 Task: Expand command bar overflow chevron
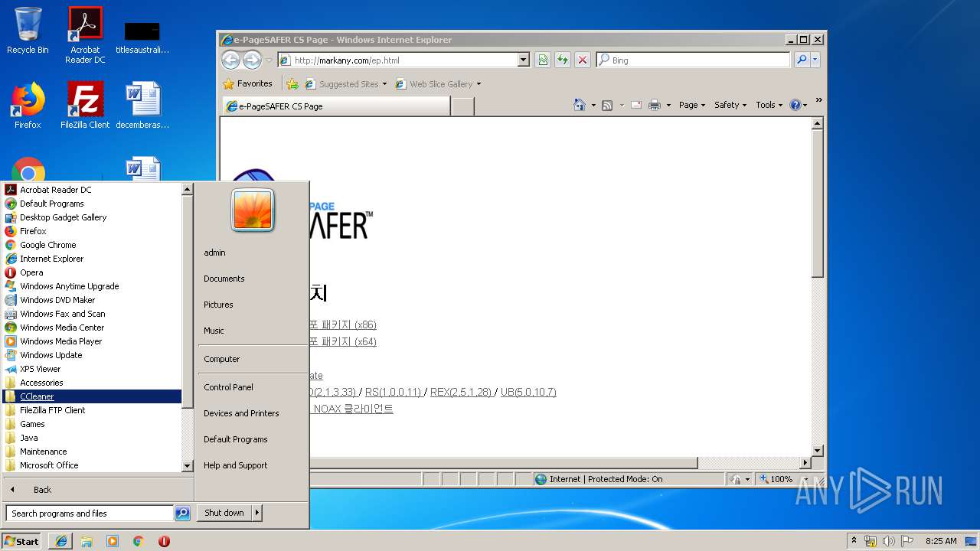point(818,101)
